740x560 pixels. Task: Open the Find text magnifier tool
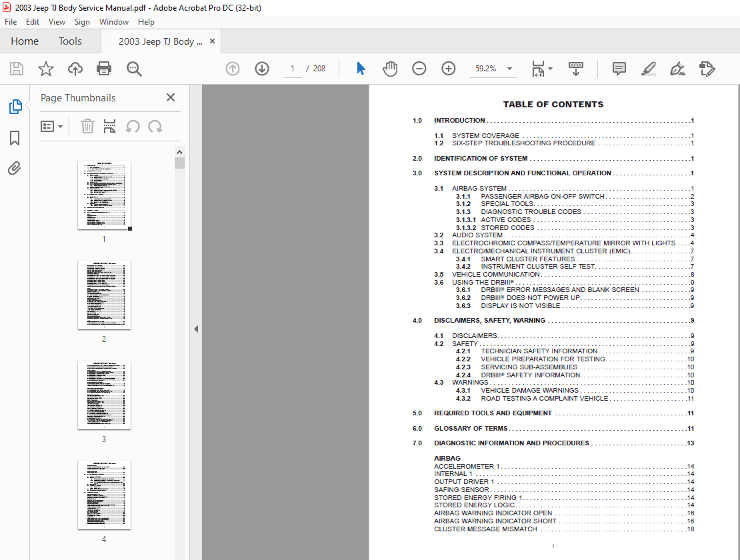134,69
